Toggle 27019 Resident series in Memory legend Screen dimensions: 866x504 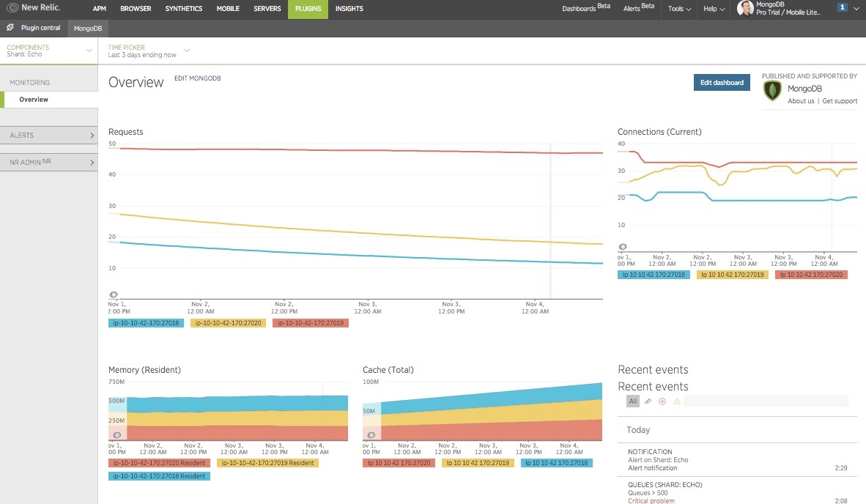(x=268, y=463)
